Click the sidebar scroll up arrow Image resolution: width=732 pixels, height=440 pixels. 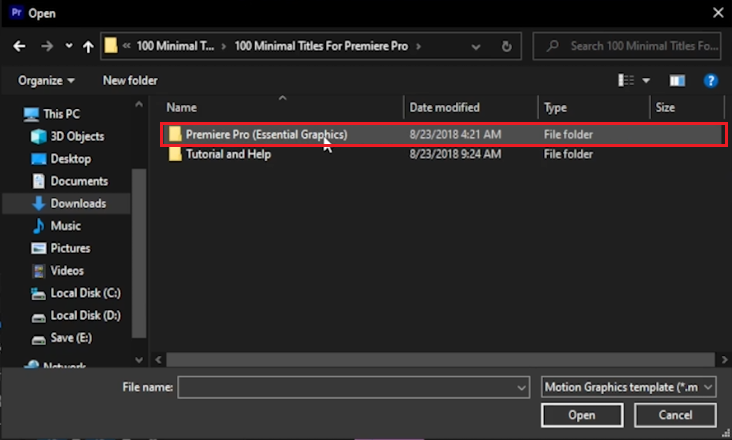pos(139,105)
